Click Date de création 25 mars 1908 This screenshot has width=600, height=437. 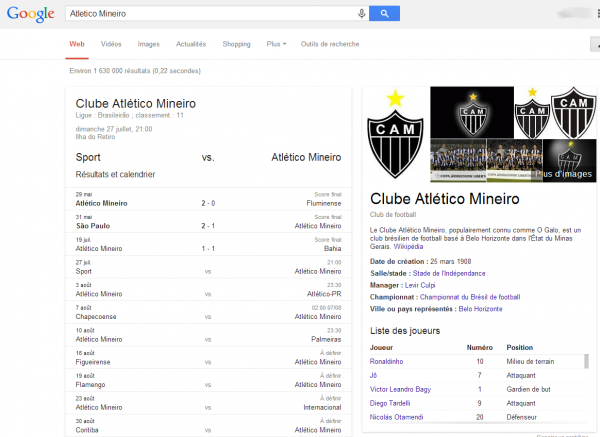coord(420,261)
